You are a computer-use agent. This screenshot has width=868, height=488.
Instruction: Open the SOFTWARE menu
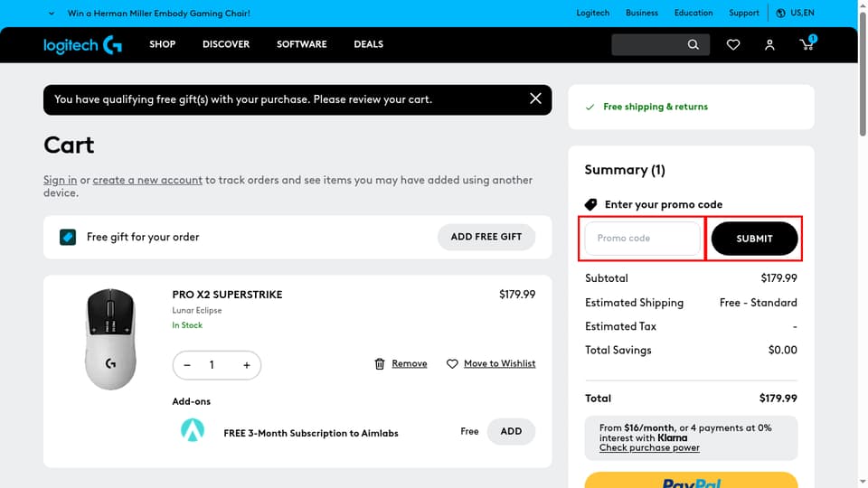(302, 44)
